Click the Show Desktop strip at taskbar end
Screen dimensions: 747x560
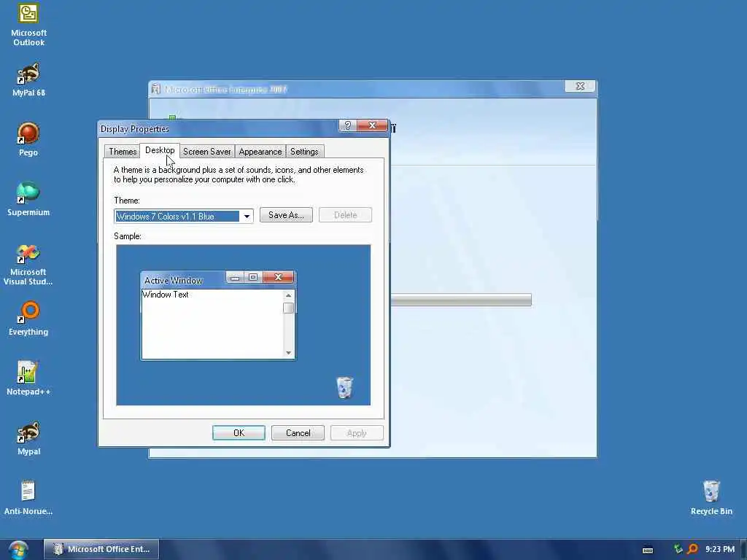pos(743,550)
